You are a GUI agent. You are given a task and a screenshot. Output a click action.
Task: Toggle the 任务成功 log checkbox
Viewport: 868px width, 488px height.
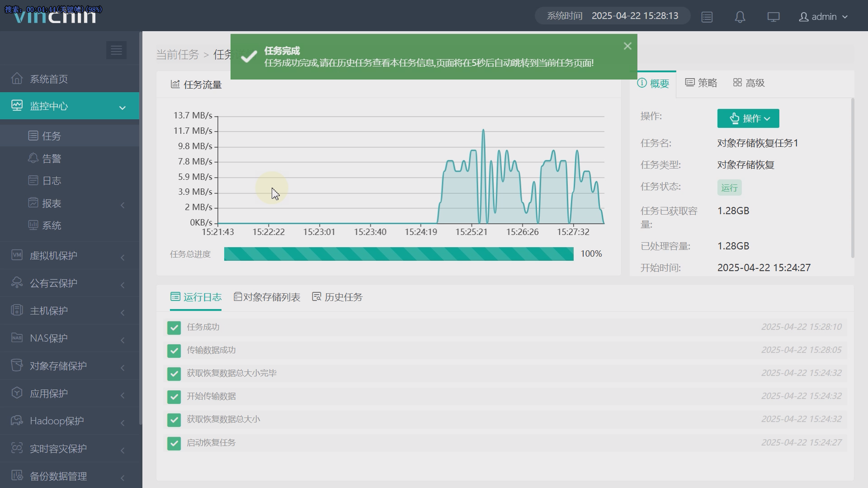pos(174,328)
